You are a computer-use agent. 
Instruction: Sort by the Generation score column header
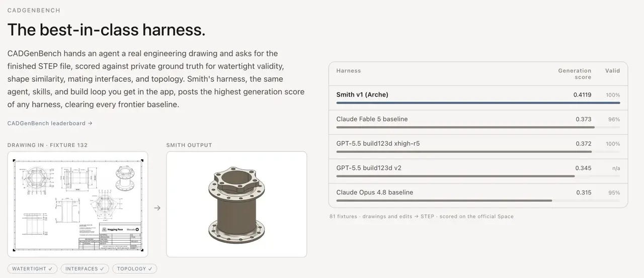(575, 74)
